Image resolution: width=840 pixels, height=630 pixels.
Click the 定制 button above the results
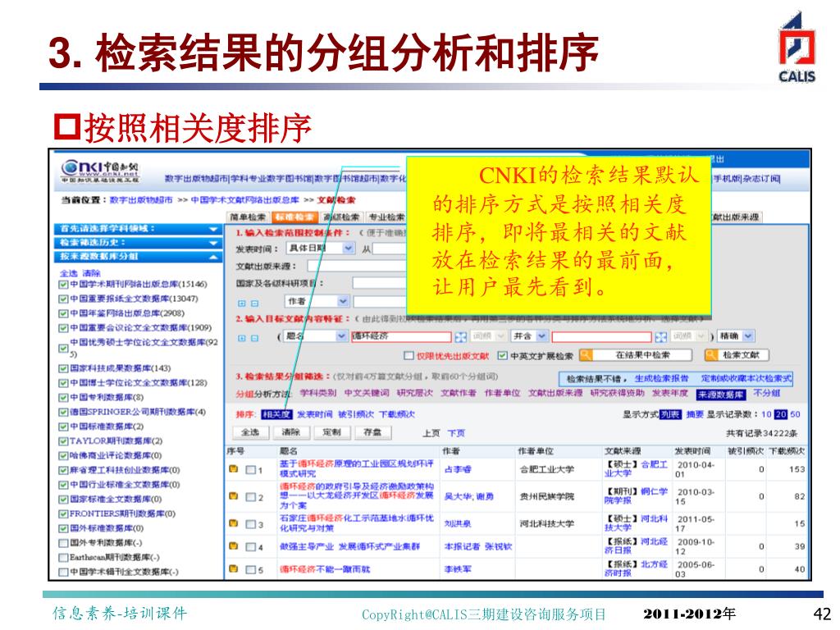click(x=331, y=432)
